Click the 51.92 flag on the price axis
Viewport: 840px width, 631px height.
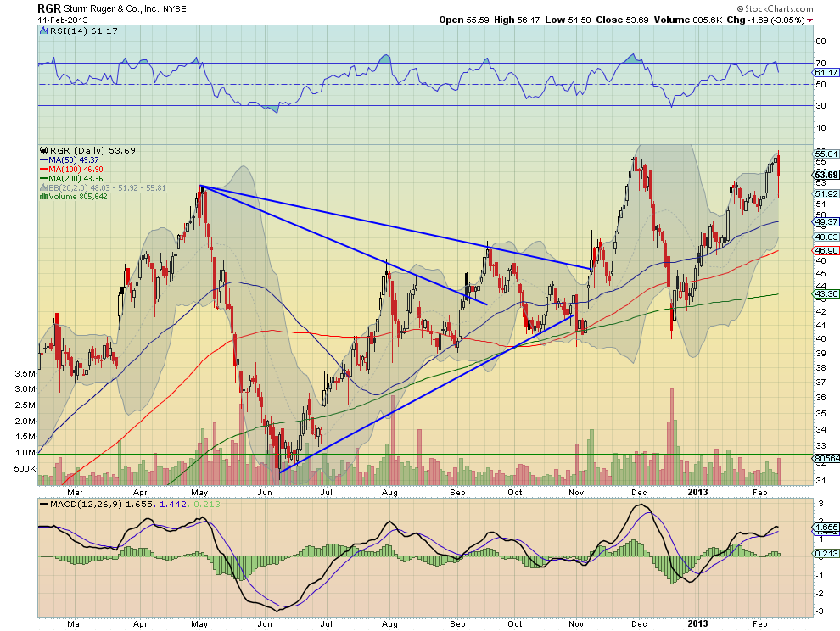(826, 194)
